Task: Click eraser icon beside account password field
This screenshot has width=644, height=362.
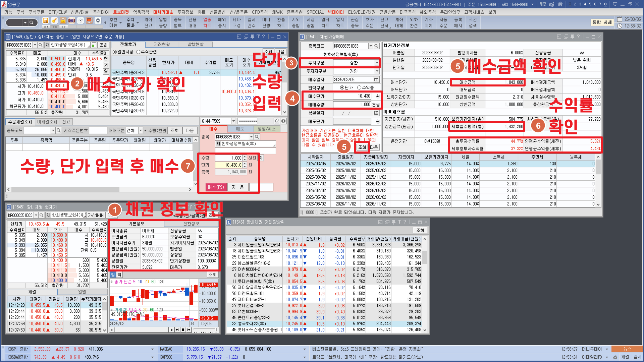Action: point(277,121)
